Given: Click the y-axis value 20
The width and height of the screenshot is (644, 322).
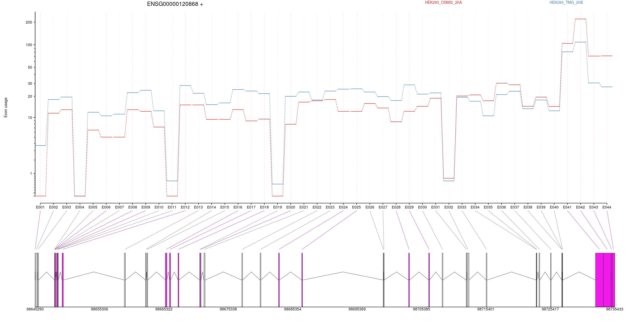Looking at the screenshot, I should click(x=30, y=96).
